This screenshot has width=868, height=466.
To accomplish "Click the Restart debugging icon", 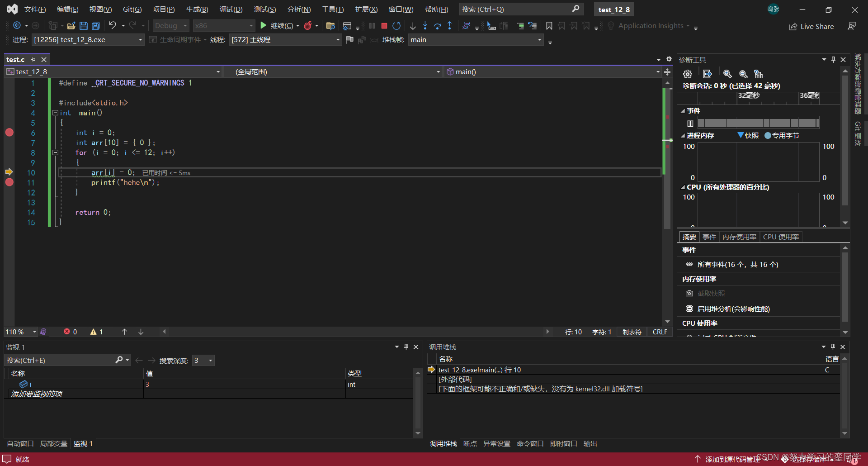I will click(x=396, y=26).
